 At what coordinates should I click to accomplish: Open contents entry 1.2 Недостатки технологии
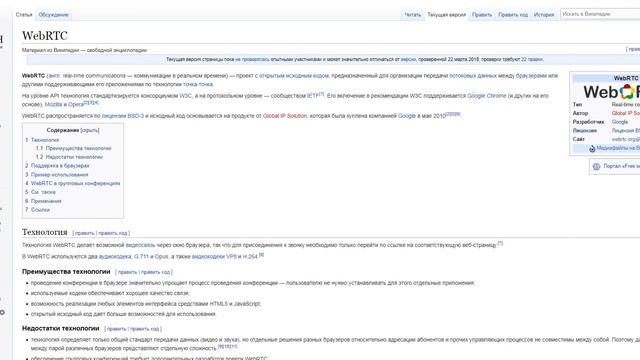point(69,157)
